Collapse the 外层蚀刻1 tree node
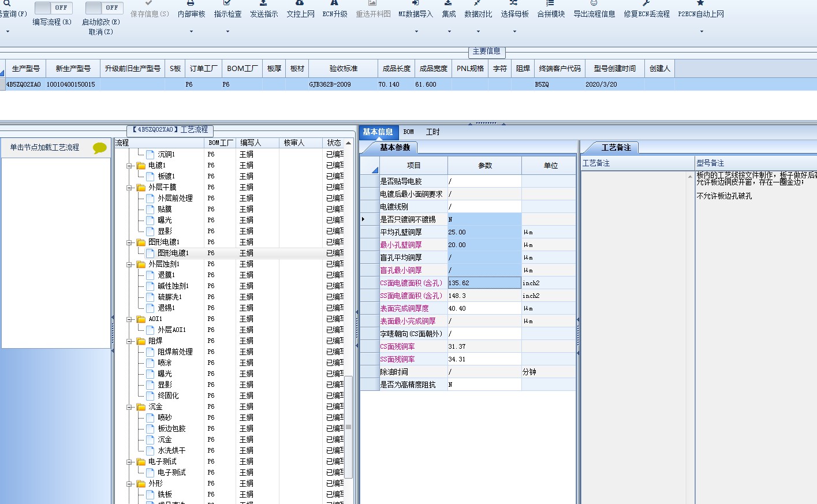 coord(130,264)
